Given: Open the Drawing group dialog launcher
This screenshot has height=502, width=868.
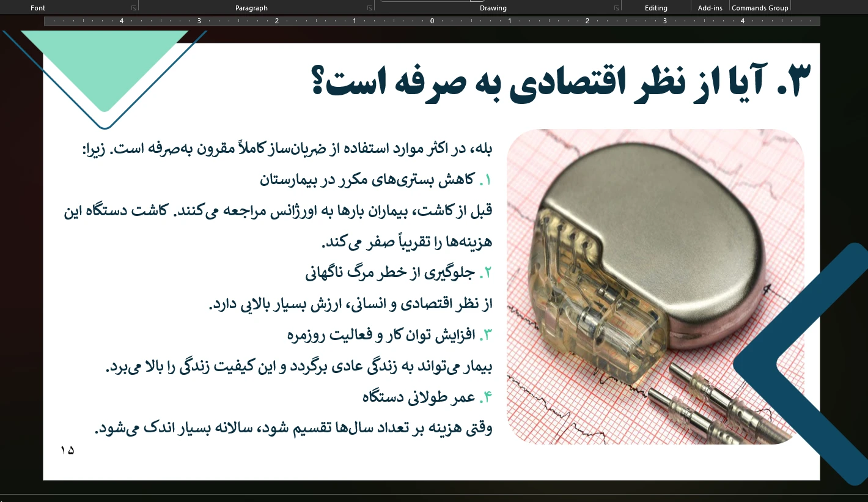Looking at the screenshot, I should (616, 8).
